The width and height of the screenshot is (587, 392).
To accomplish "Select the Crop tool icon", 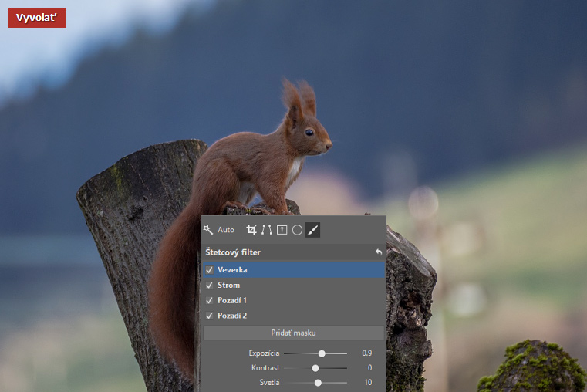I will (251, 230).
